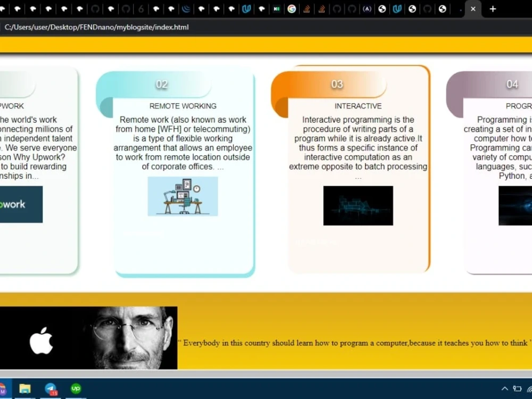Close the current active browser tab
532x399 pixels.
[473, 9]
